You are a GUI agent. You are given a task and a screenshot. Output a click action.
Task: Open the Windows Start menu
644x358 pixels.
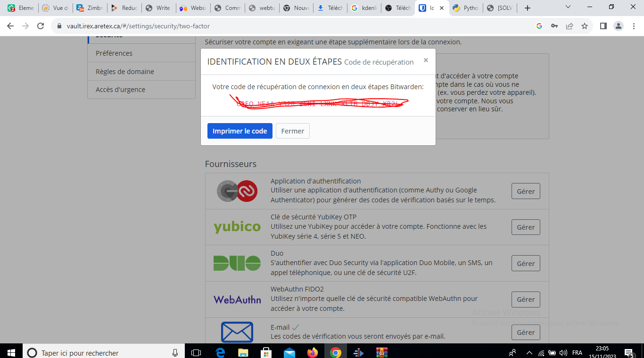tap(11, 352)
